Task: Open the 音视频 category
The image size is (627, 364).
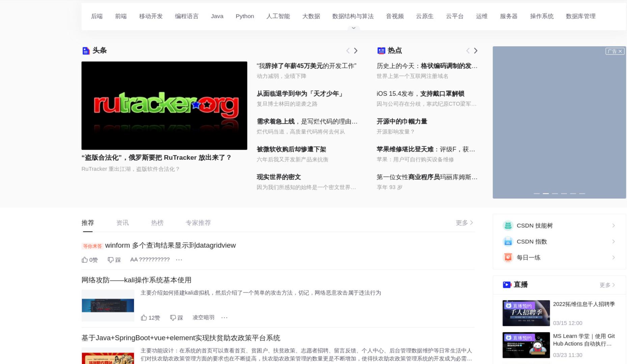Action: (x=395, y=16)
